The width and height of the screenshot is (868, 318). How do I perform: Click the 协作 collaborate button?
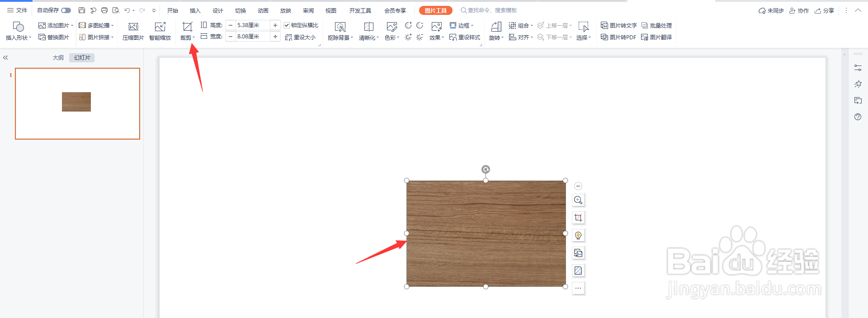(799, 10)
